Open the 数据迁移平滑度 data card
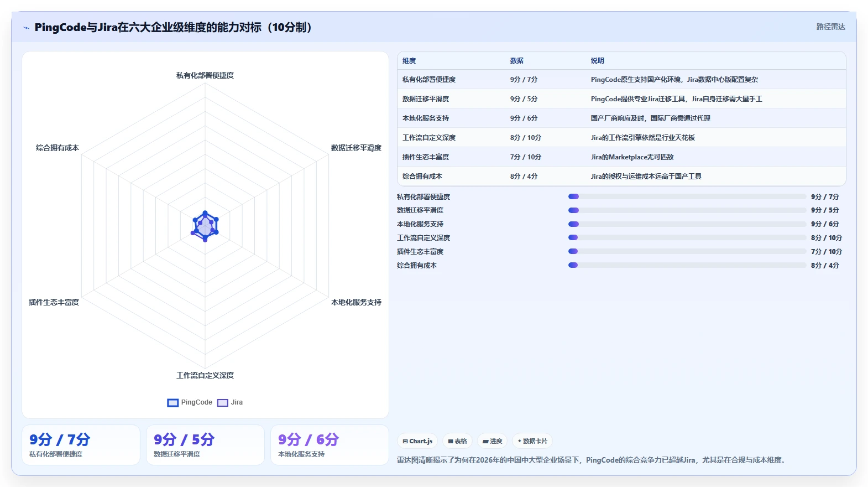Image resolution: width=868 pixels, height=487 pixels. 205,445
